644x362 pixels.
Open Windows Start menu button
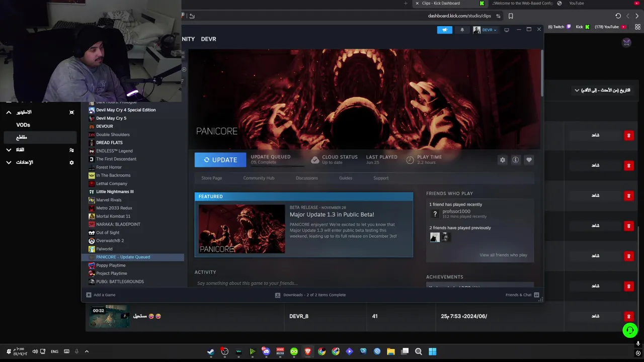tap(432, 351)
